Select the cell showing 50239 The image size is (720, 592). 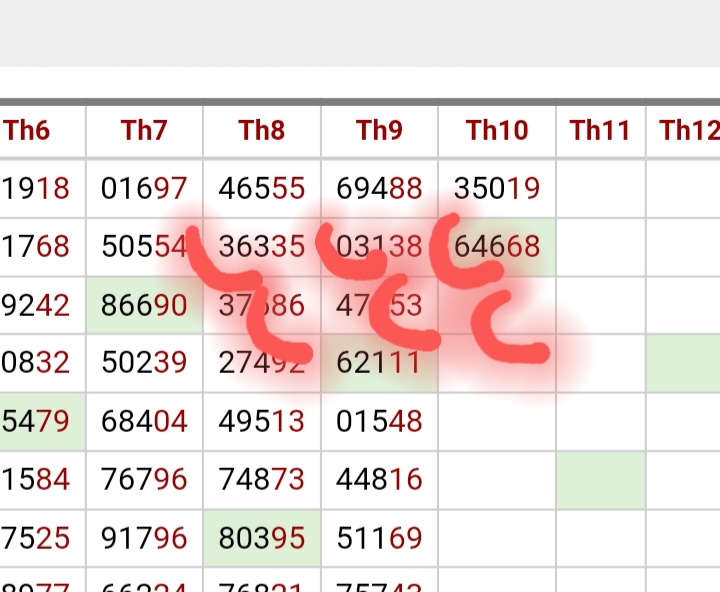[x=144, y=363]
